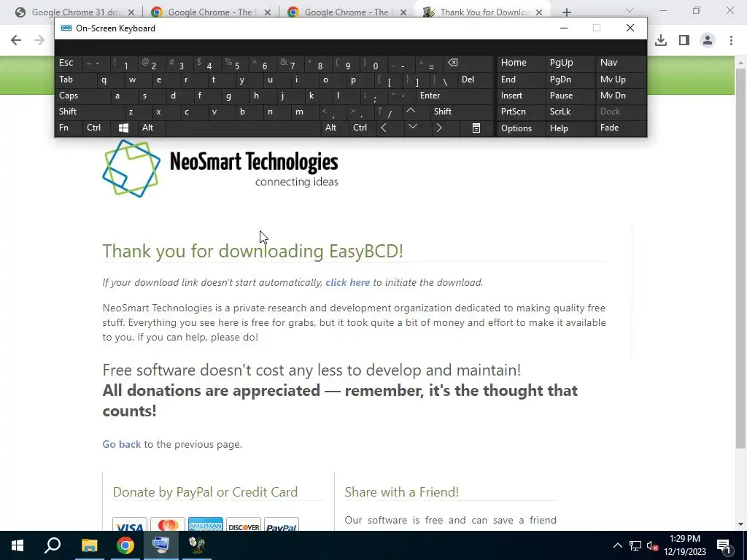This screenshot has width=747, height=560.
Task: Click the Esc key on keyboard
Action: (x=69, y=63)
